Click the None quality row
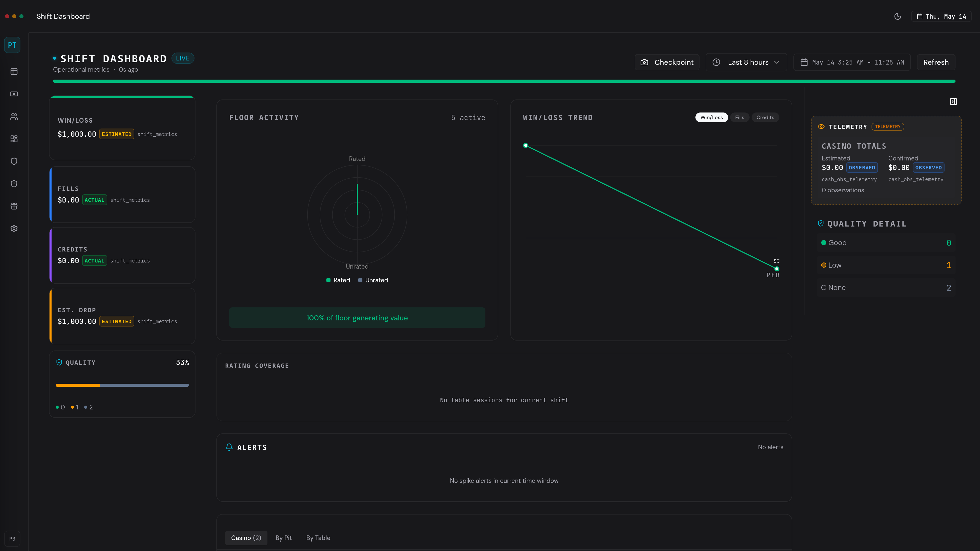This screenshot has width=980, height=551. pos(886,287)
